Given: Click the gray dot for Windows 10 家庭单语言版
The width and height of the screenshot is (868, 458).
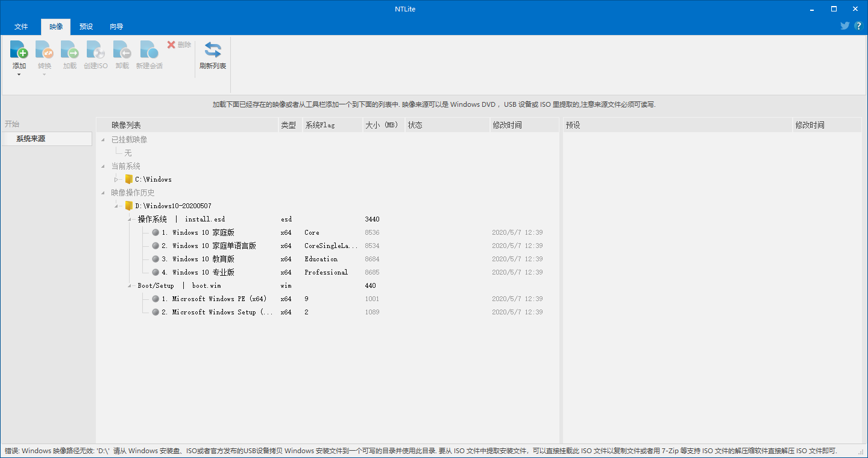Looking at the screenshot, I should click(x=156, y=246).
